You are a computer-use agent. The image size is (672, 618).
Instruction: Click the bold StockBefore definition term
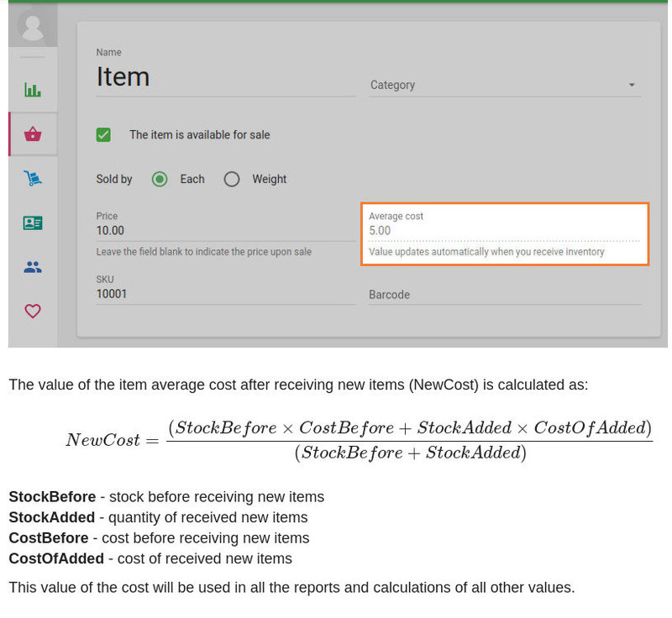[52, 497]
